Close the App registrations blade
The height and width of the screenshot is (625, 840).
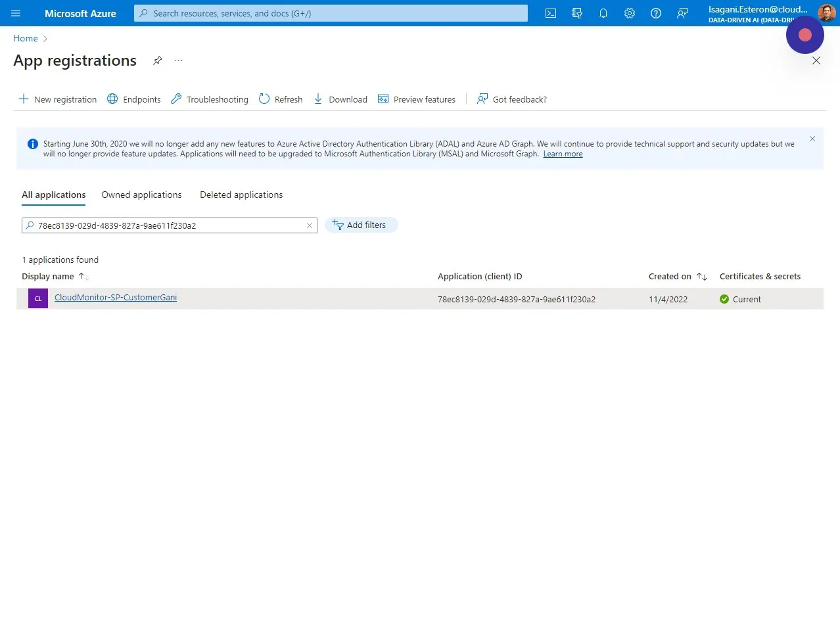point(816,60)
